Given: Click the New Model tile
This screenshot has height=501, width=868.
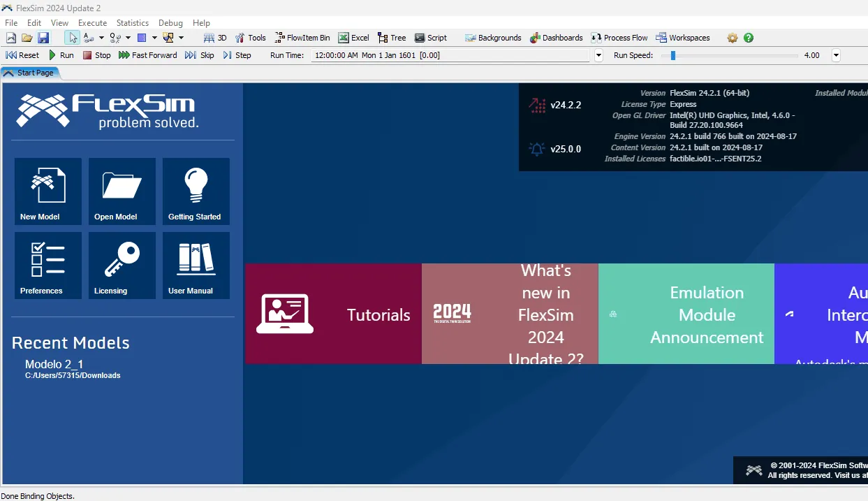Looking at the screenshot, I should pyautogui.click(x=48, y=191).
